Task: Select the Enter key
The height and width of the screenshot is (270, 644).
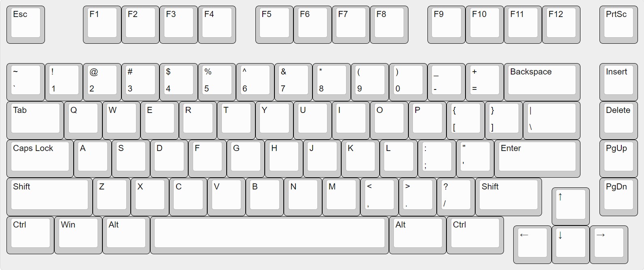Action: 537,159
